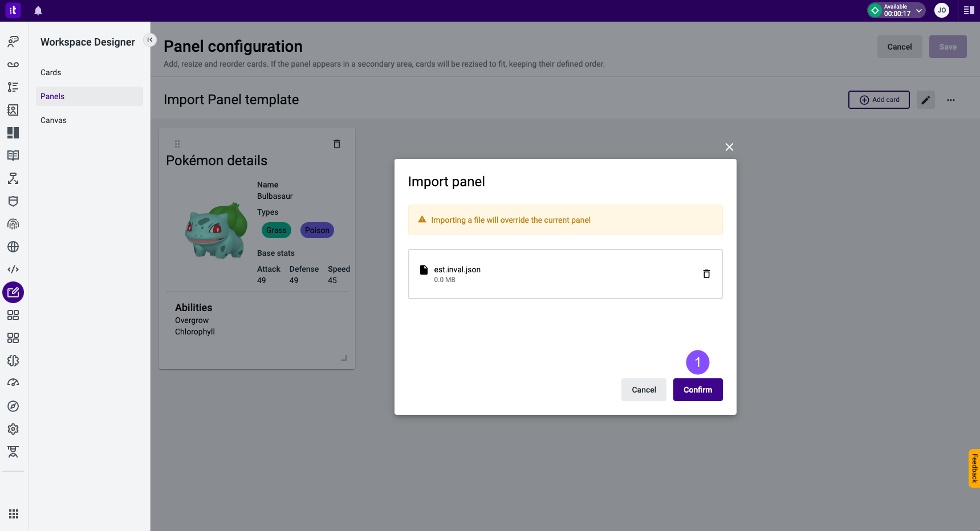Select the active Workspace Designer icon
This screenshot has height=531, width=980.
click(13, 292)
